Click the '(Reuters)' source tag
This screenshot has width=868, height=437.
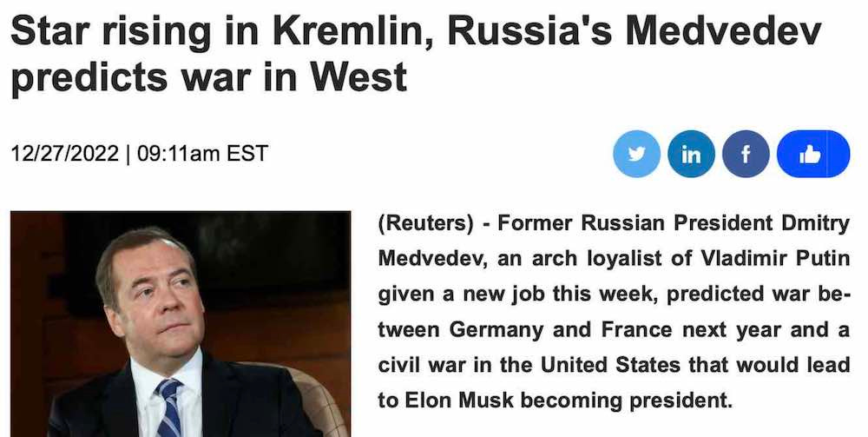click(425, 224)
